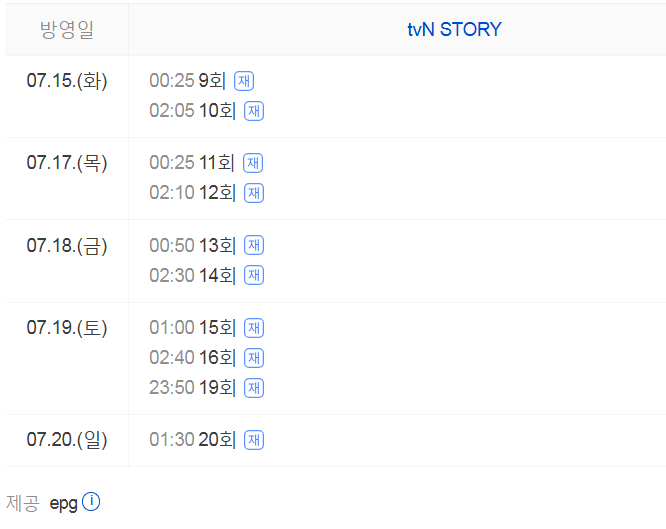
Task: Click the 방영일 column header
Action: (x=67, y=29)
